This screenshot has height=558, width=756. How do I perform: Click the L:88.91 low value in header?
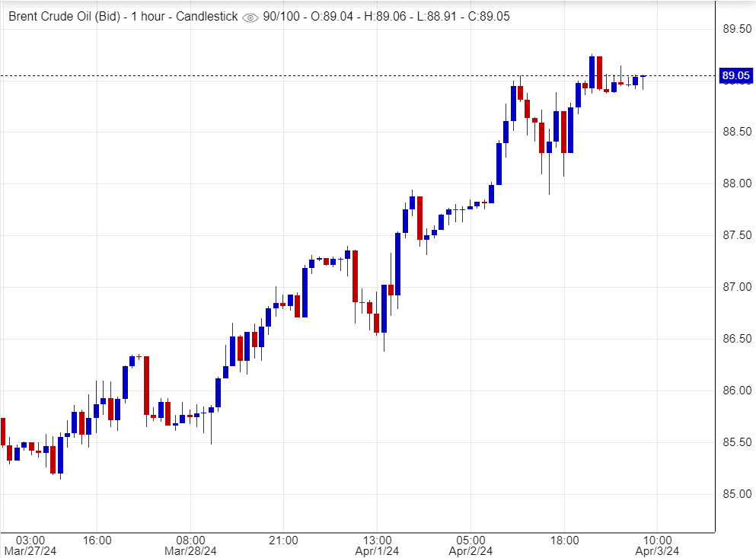click(437, 17)
